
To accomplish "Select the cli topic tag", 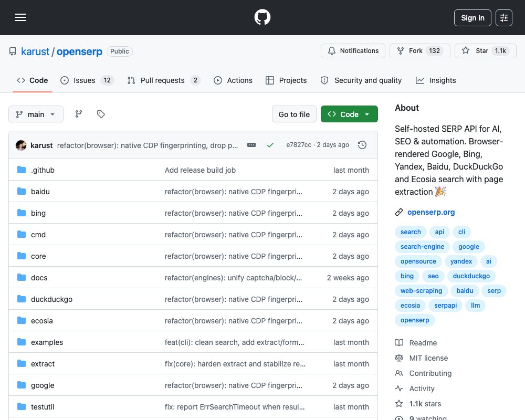I will pos(461,232).
